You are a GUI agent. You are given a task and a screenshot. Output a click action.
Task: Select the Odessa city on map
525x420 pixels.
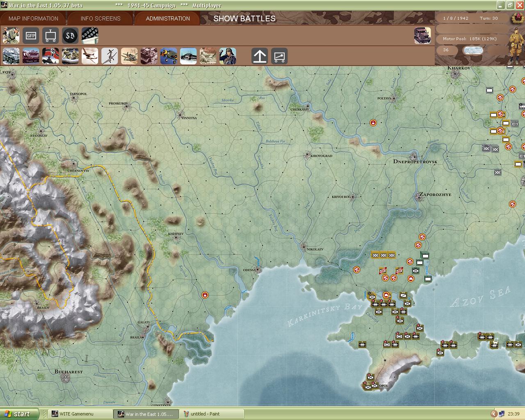tap(258, 270)
